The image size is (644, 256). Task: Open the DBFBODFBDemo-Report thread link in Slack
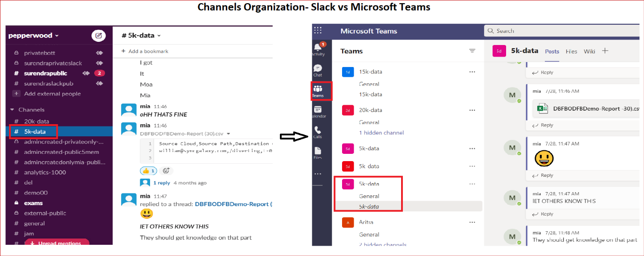click(x=233, y=204)
